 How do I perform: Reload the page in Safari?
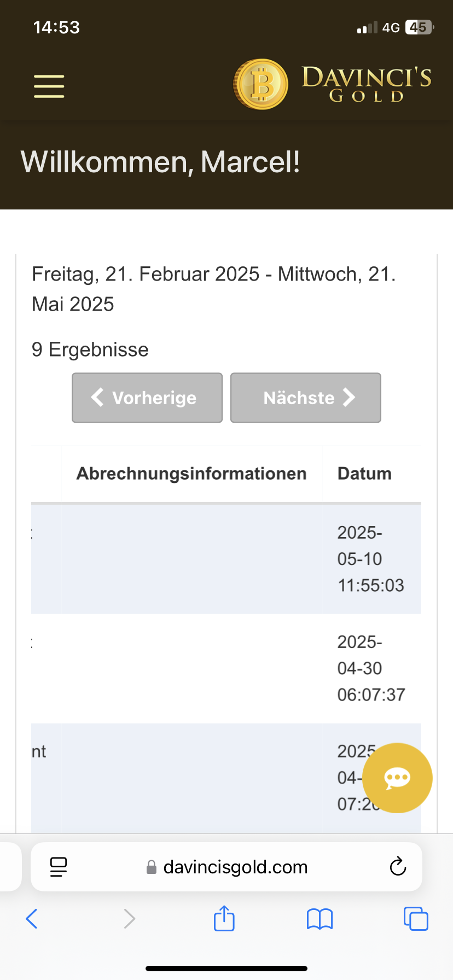click(398, 867)
